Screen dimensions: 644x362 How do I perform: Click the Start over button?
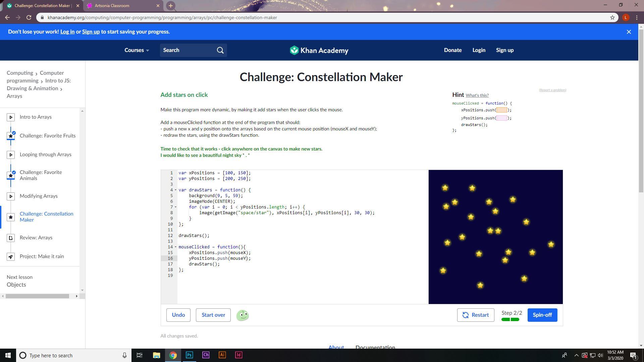point(213,315)
